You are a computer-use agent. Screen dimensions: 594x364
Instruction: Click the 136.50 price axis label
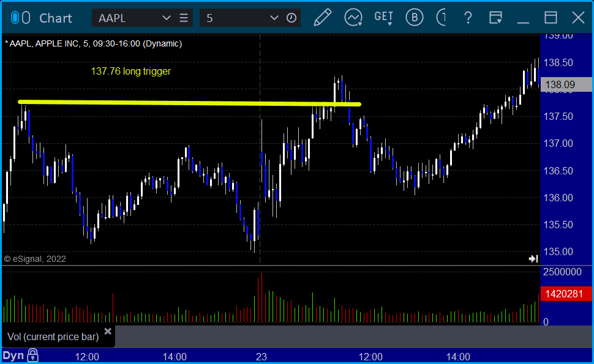pos(558,171)
